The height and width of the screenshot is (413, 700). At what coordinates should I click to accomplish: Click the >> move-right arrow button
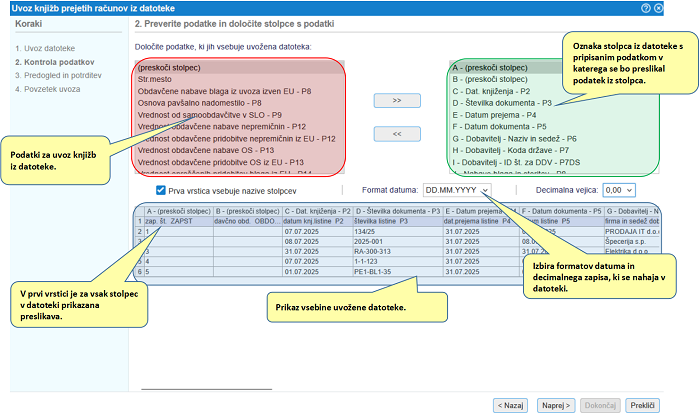[397, 101]
